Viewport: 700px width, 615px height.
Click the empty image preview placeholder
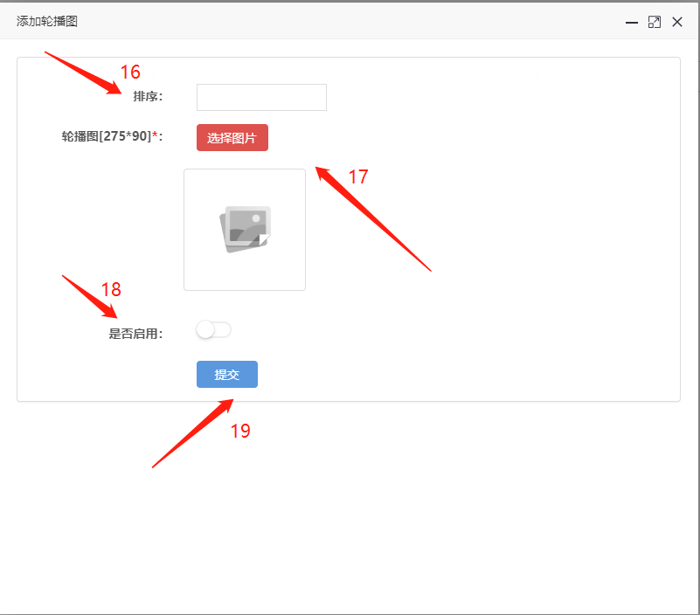245,229
